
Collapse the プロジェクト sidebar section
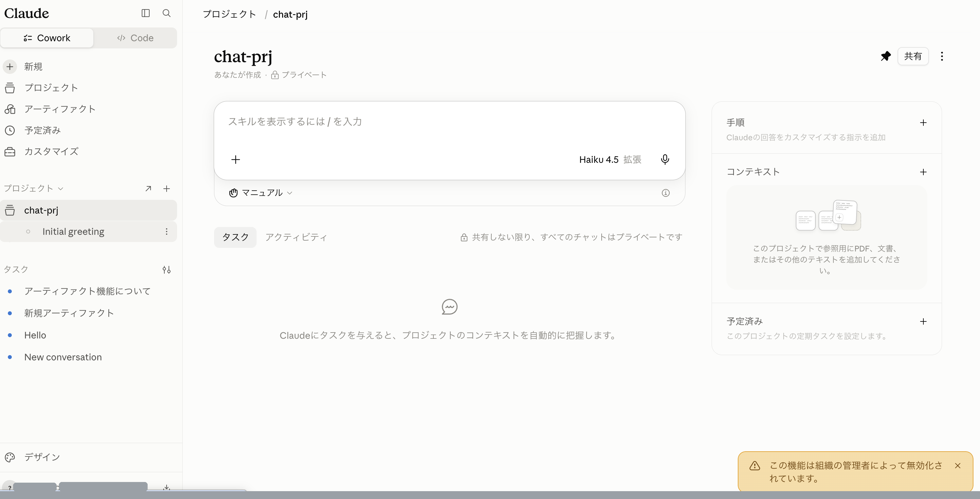[33, 188]
